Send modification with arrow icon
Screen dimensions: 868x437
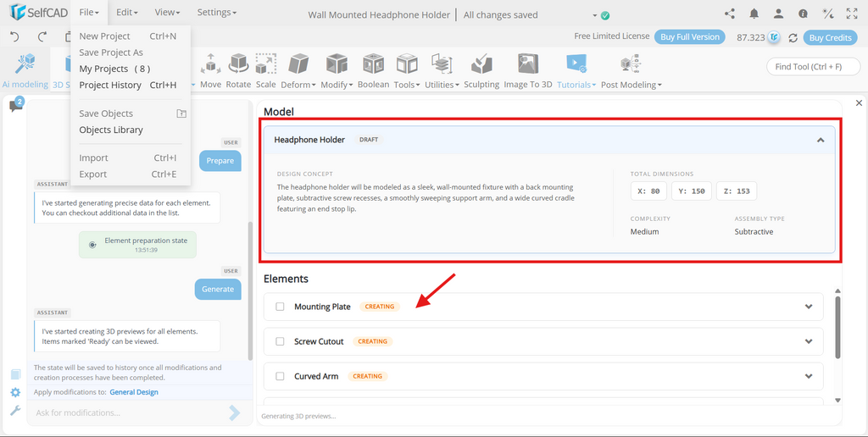point(235,412)
